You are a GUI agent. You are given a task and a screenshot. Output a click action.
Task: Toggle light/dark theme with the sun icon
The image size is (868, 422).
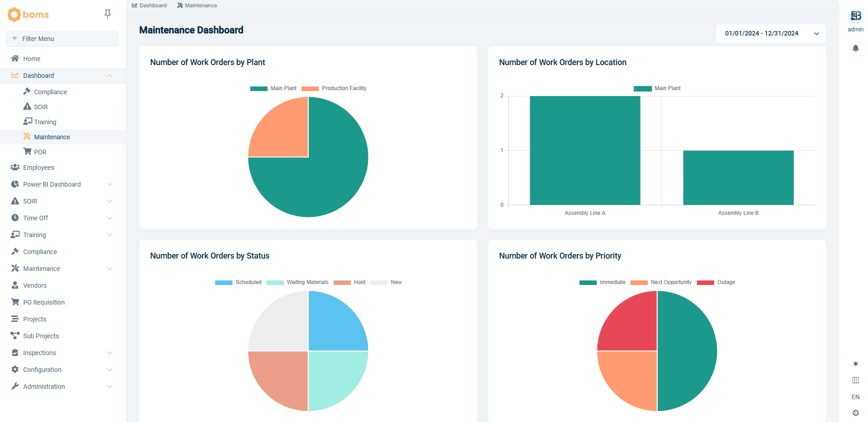855,364
